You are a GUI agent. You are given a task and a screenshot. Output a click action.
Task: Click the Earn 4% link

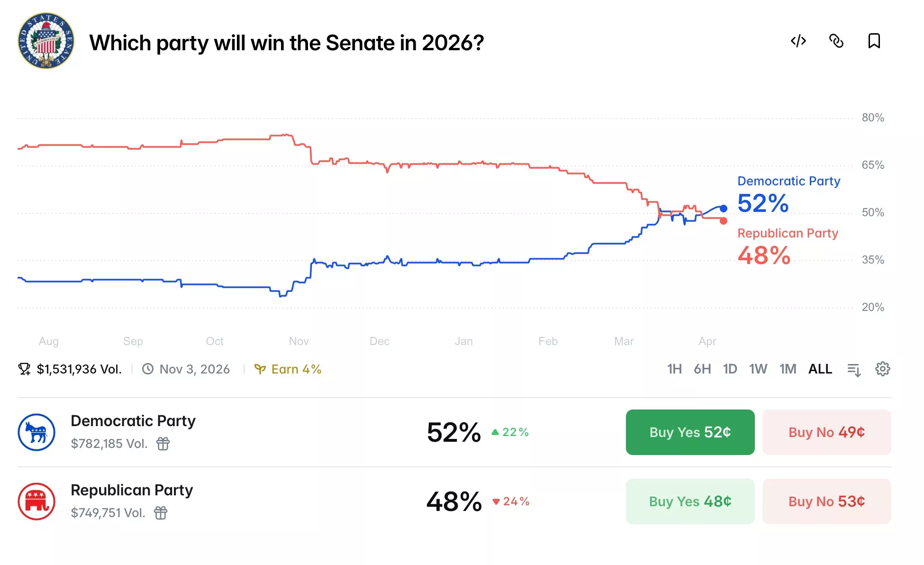[x=288, y=369]
